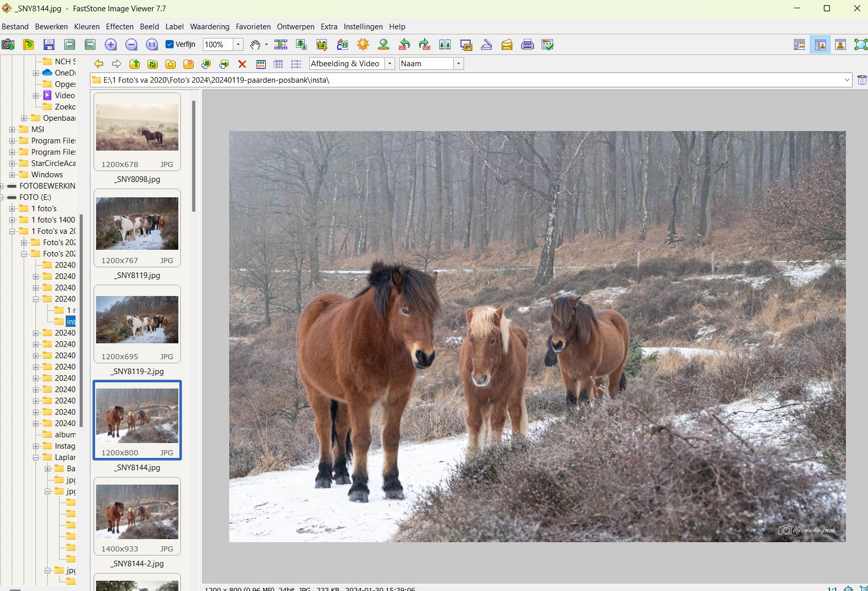Image resolution: width=868 pixels, height=591 pixels.
Task: Open the Effecten menu
Action: pyautogui.click(x=119, y=27)
